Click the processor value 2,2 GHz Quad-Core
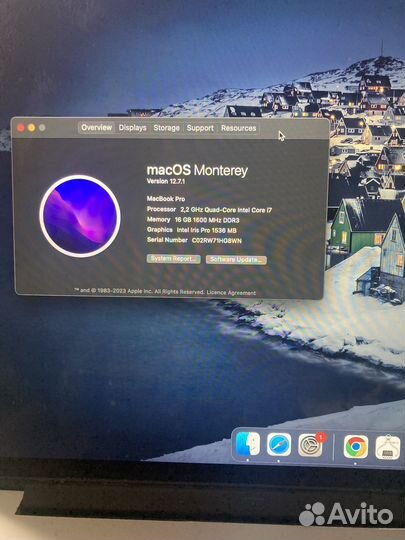Viewport: 405px width, 540px height. click(x=226, y=210)
